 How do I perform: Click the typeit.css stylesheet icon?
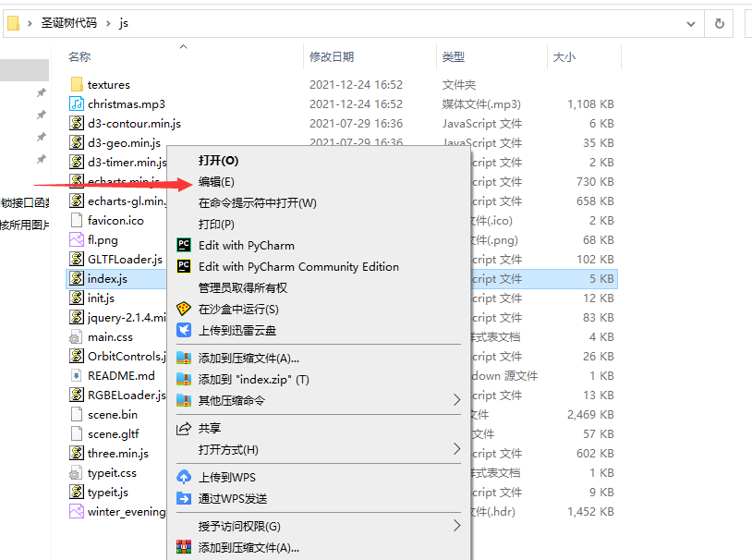coord(77,472)
